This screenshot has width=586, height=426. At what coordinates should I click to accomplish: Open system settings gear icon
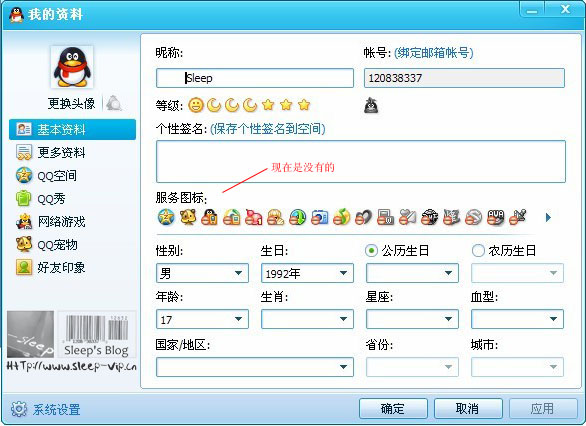click(x=19, y=409)
